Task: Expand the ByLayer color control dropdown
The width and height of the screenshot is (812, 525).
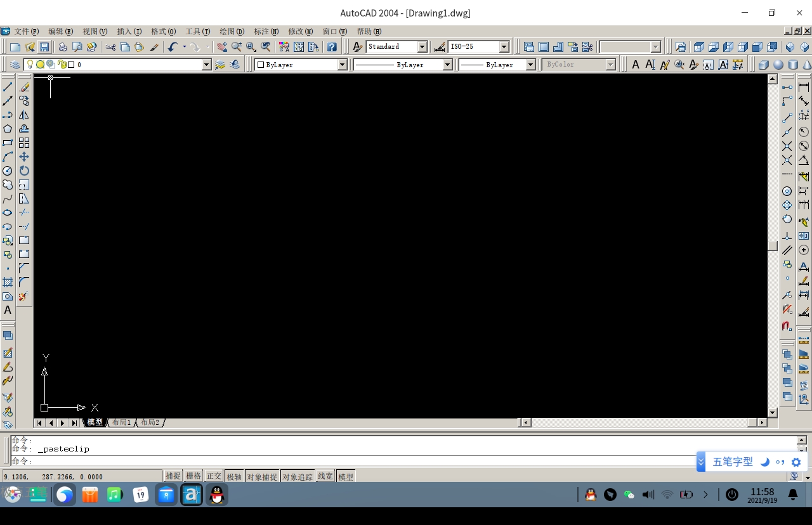Action: click(x=343, y=65)
